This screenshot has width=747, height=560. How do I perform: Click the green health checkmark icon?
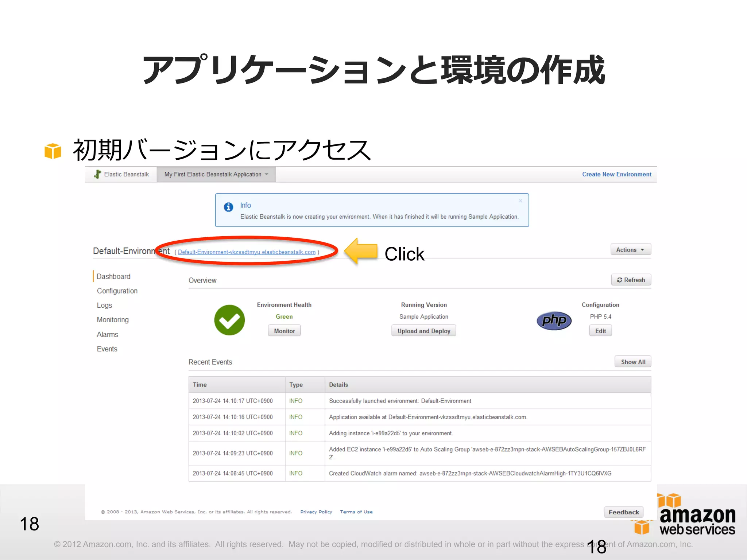click(229, 320)
